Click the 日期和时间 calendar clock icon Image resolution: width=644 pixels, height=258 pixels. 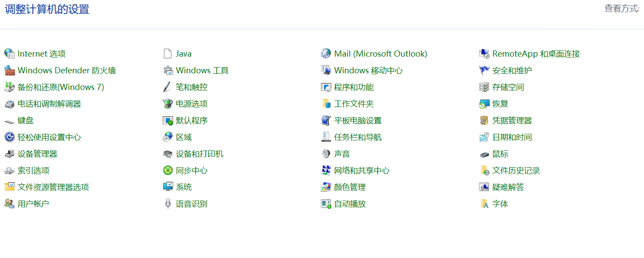pos(484,137)
